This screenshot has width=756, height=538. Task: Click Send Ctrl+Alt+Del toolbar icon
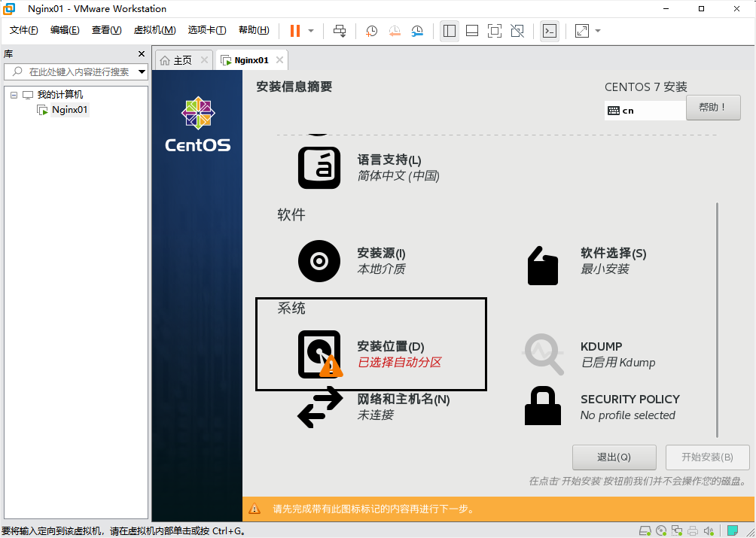pyautogui.click(x=340, y=31)
